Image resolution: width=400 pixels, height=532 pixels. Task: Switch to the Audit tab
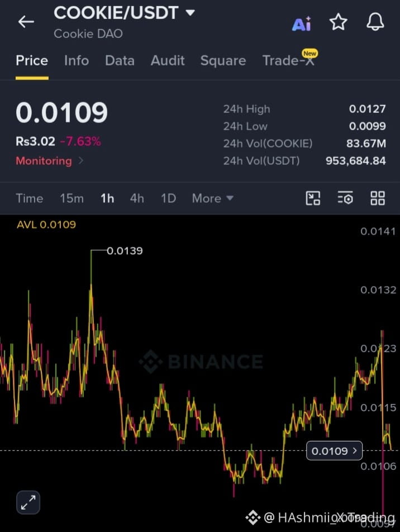(x=168, y=61)
